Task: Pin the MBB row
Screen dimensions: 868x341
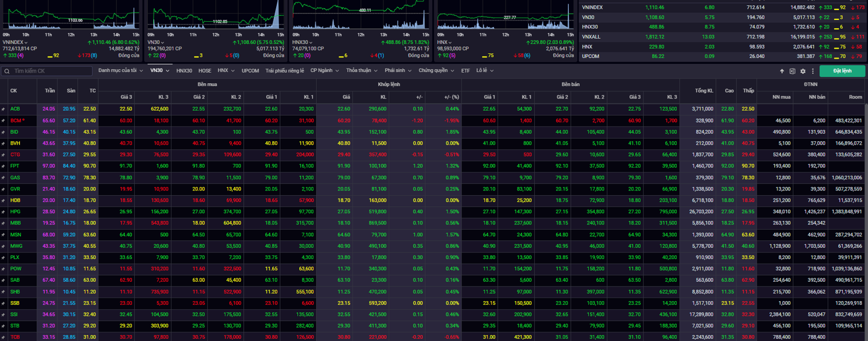Action: point(3,223)
